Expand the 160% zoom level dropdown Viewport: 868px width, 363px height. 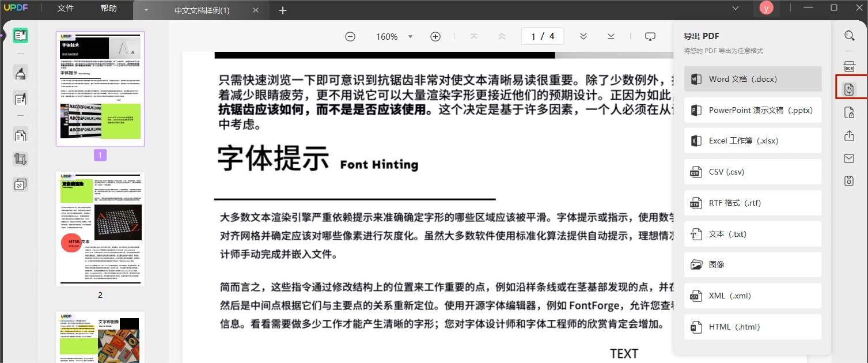(x=410, y=36)
